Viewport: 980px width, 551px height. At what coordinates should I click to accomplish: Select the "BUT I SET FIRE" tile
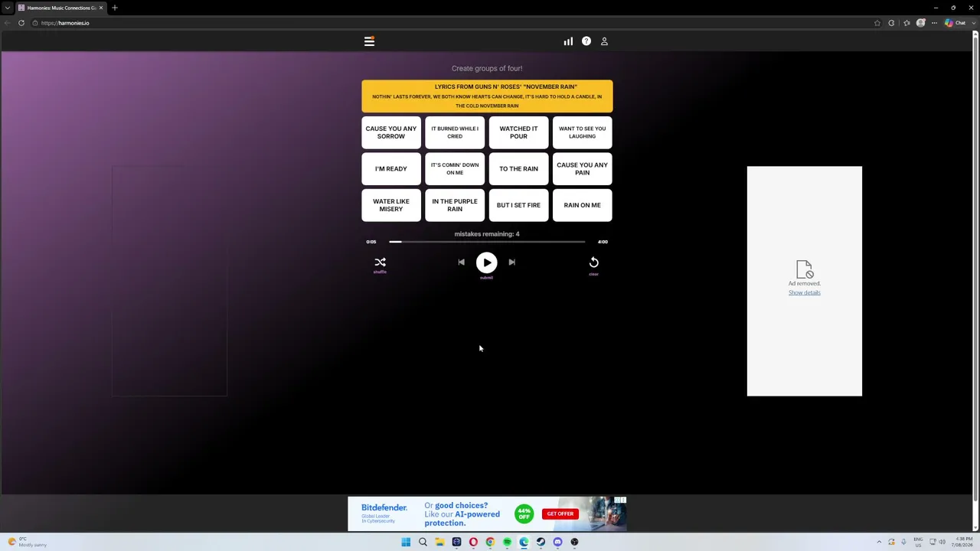coord(518,205)
